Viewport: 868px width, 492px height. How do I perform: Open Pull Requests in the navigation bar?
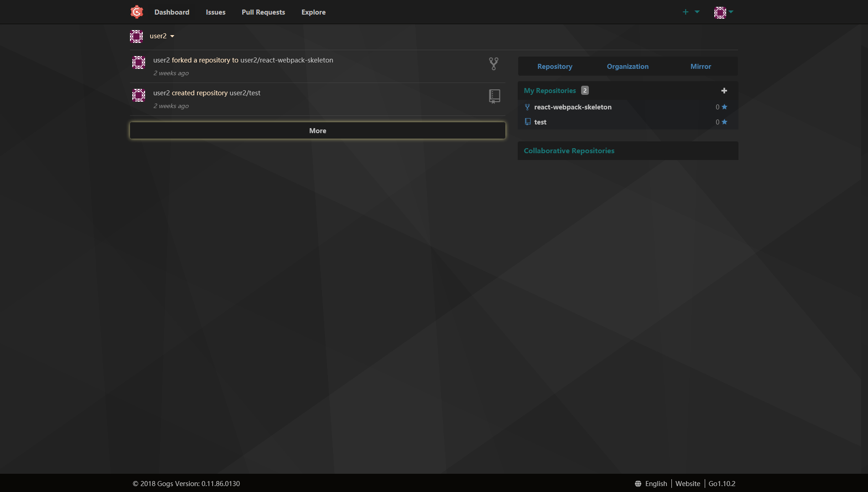pyautogui.click(x=263, y=12)
